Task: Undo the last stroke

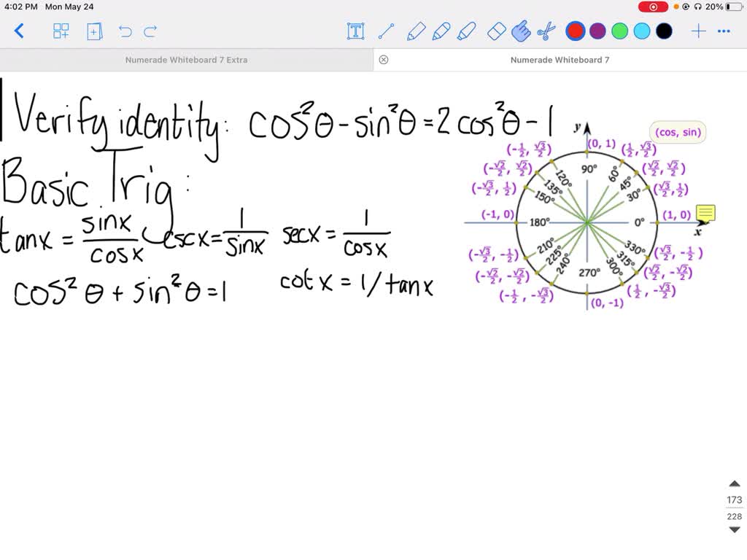Action: tap(125, 31)
